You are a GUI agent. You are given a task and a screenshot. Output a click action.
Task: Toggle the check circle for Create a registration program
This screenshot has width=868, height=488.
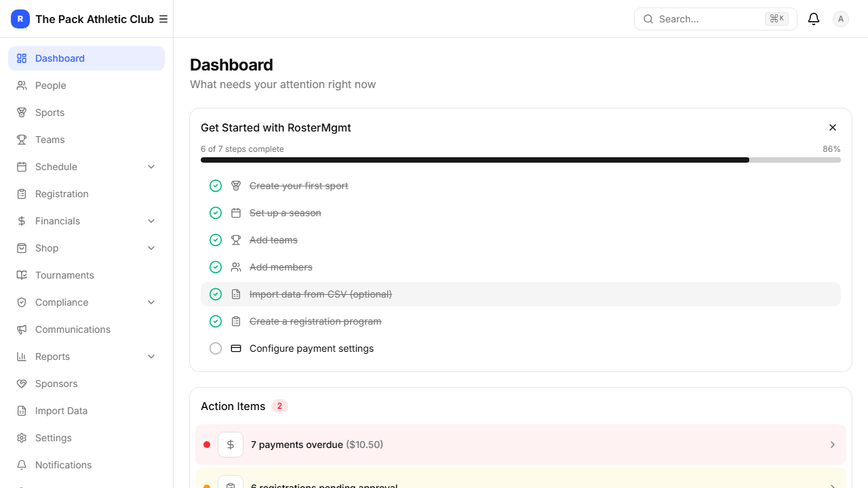click(216, 321)
